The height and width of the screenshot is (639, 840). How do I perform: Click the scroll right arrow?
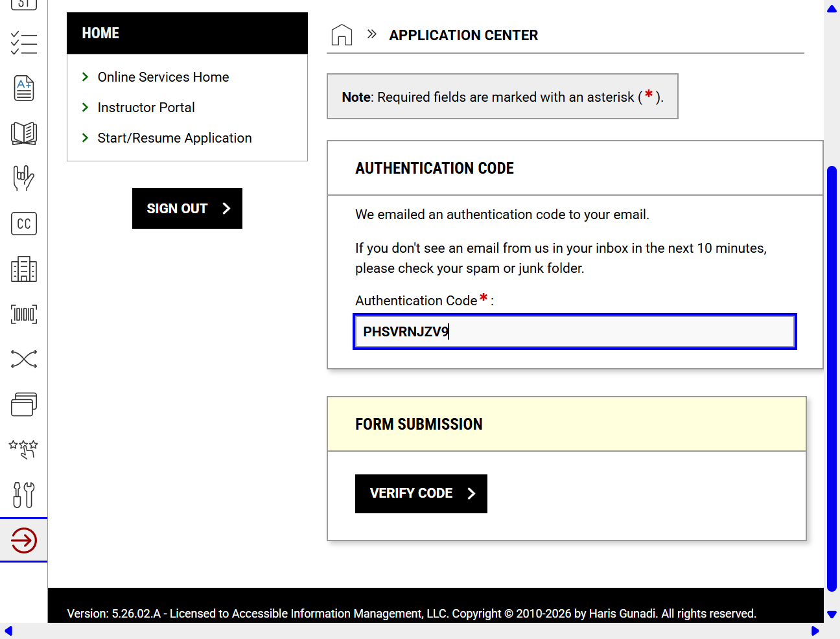coord(815,631)
